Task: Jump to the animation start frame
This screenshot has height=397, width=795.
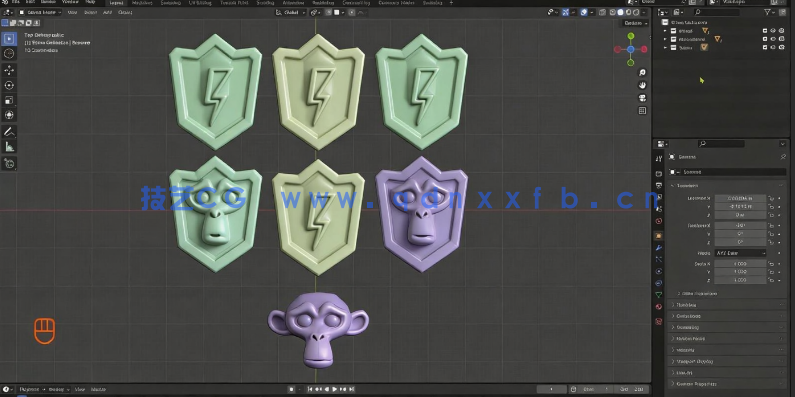Action: pos(310,389)
